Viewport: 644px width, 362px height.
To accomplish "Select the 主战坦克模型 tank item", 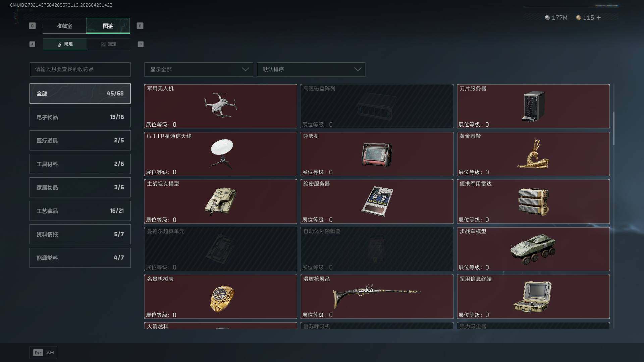I will point(221,201).
